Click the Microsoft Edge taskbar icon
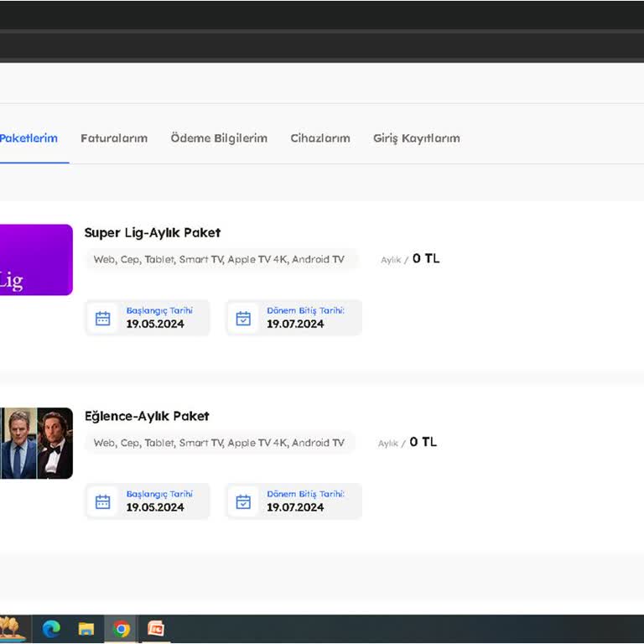 click(51, 629)
